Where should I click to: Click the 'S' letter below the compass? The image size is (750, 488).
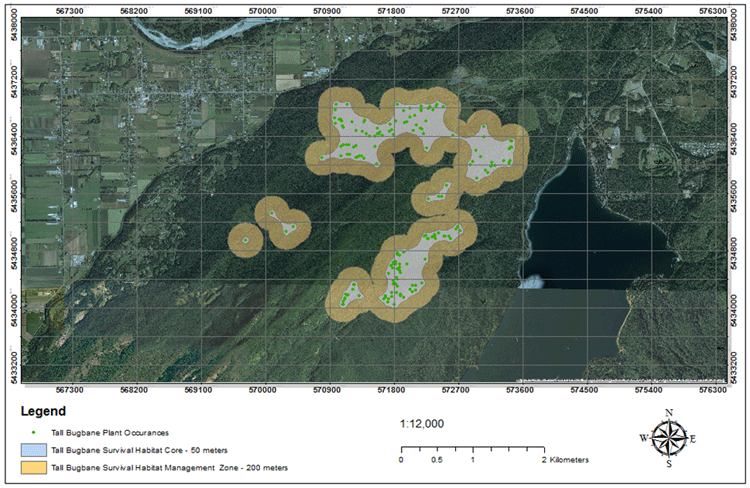click(x=669, y=463)
